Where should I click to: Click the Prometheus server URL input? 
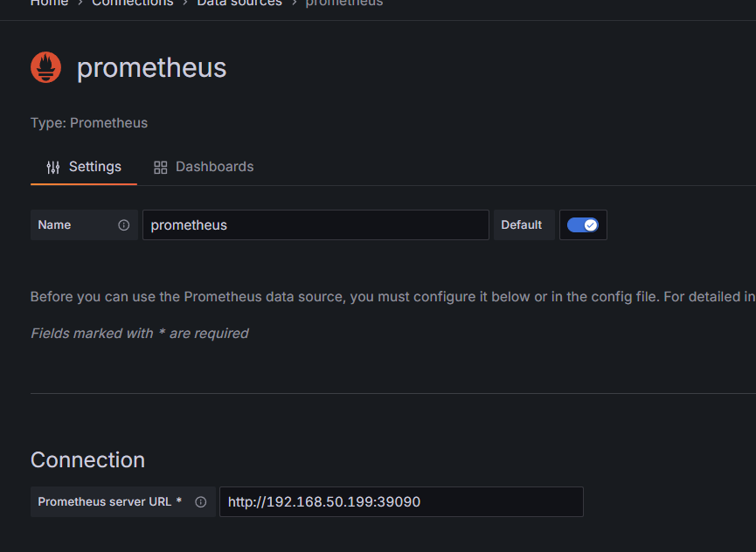click(x=400, y=501)
